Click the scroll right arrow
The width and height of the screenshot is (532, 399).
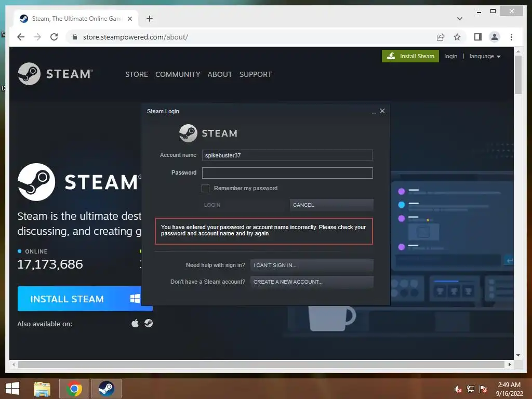point(509,364)
